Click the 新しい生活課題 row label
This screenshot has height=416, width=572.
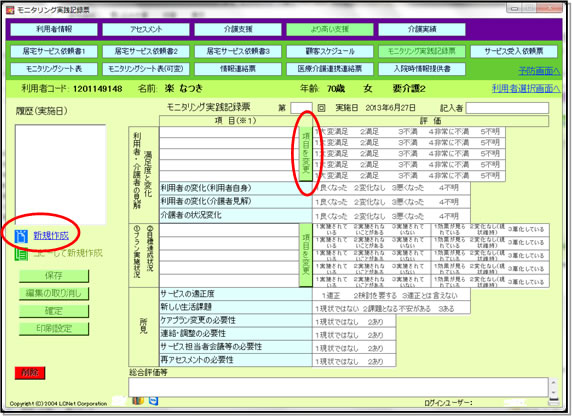236,307
